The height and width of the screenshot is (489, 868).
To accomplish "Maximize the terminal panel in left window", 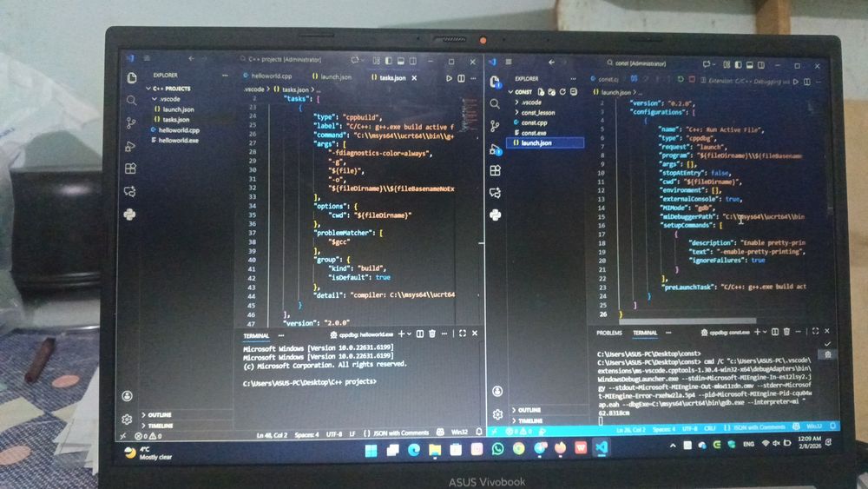I will [463, 334].
